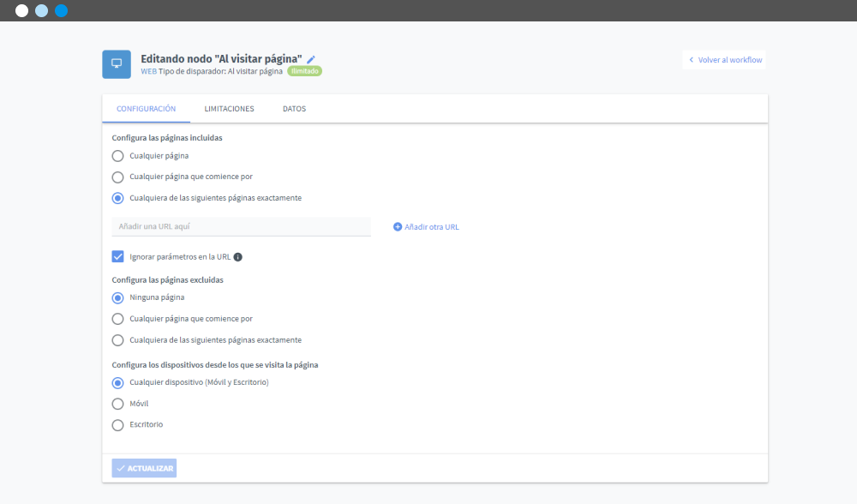This screenshot has width=857, height=504.
Task: Choose the Móvil device option
Action: [118, 404]
